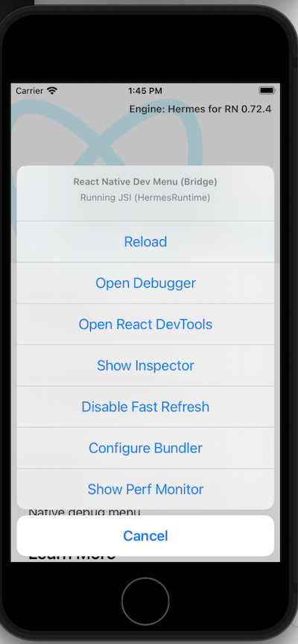
Task: Click Running JSI (HermesRuntime) subtitle
Action: (x=145, y=198)
